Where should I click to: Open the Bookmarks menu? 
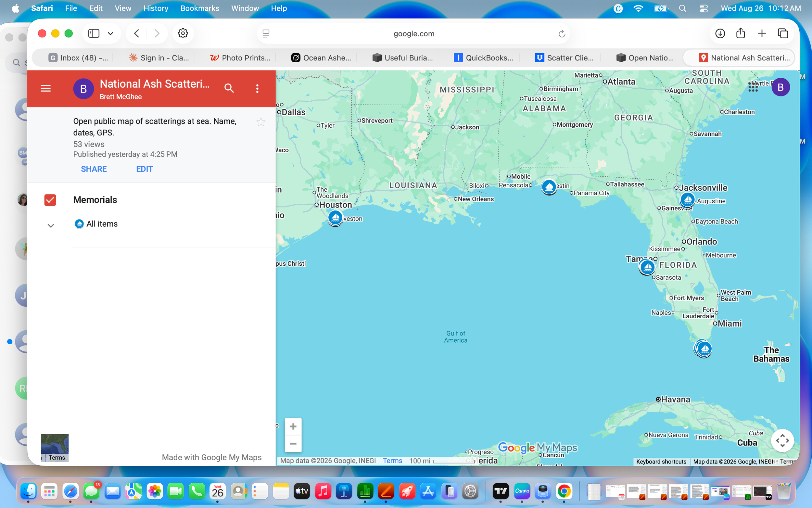[199, 8]
